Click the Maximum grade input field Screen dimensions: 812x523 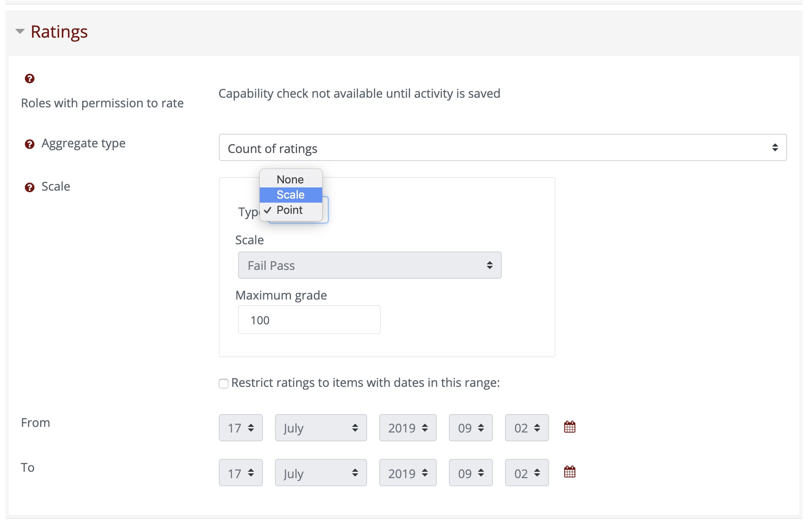309,320
